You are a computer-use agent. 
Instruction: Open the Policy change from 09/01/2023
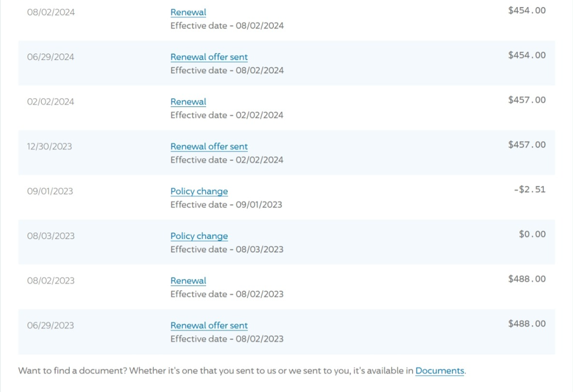click(x=199, y=191)
